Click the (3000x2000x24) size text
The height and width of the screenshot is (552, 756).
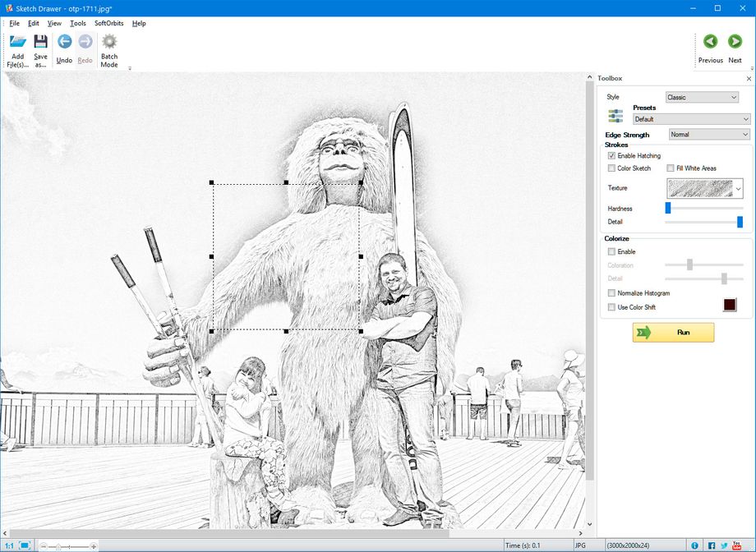pos(628,545)
